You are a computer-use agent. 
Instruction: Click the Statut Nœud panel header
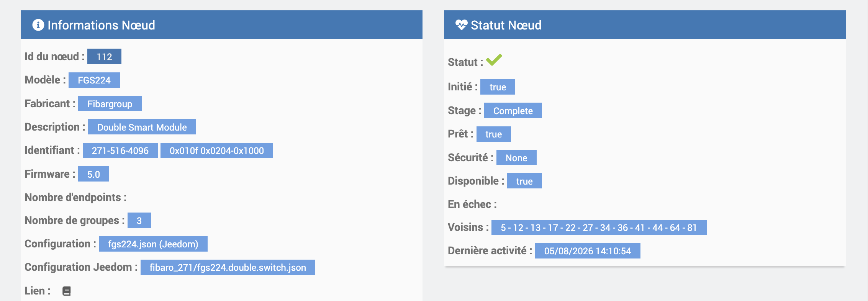coord(645,25)
